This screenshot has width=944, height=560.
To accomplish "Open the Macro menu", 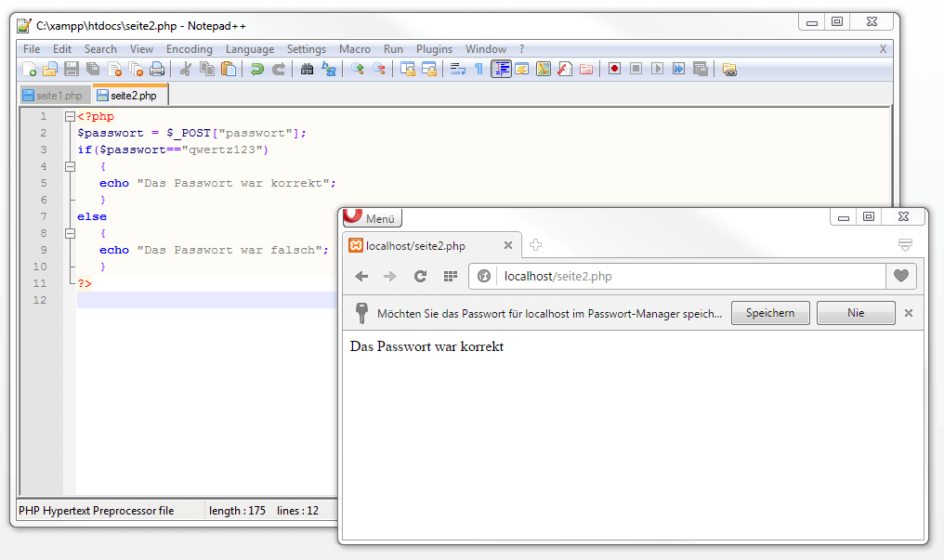I will (355, 49).
